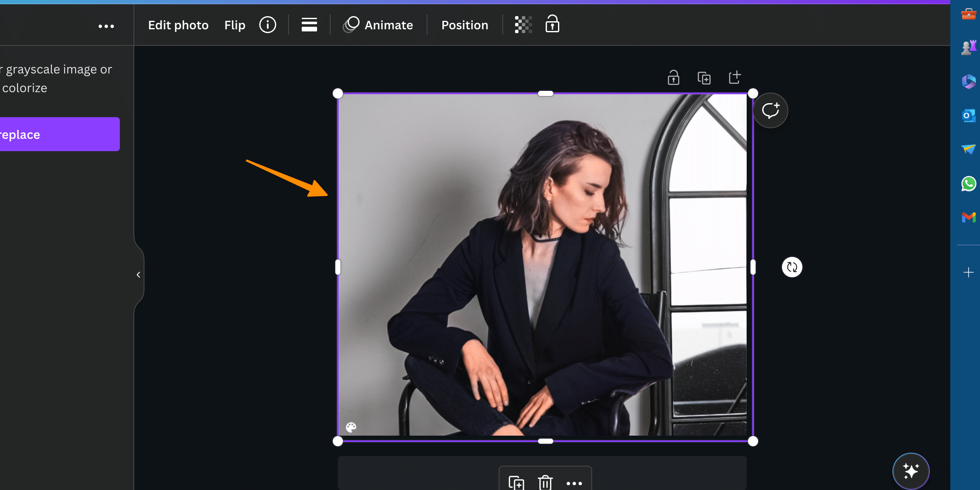Open Gmail from the sidebar
The image size is (980, 490).
[969, 217]
